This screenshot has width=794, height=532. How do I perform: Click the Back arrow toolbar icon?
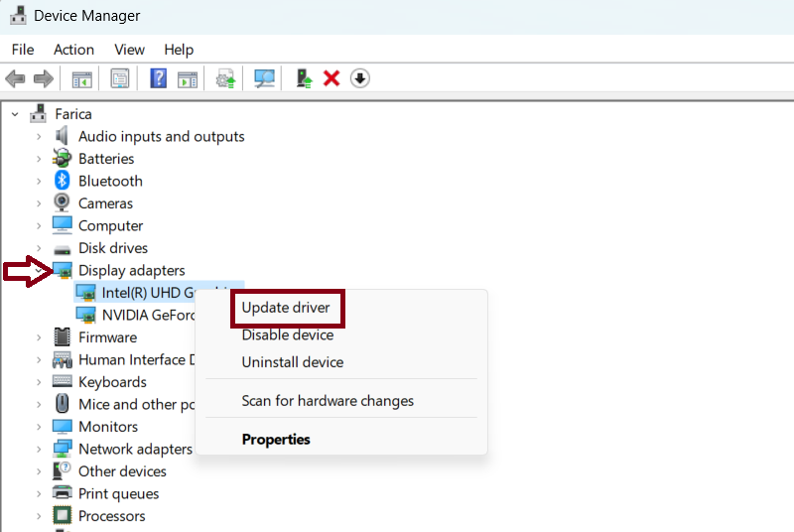pos(15,78)
